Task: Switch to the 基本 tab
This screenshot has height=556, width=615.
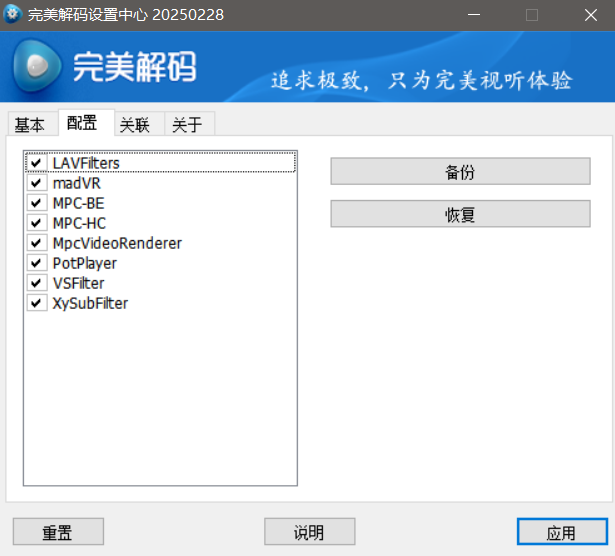Action: (x=33, y=125)
